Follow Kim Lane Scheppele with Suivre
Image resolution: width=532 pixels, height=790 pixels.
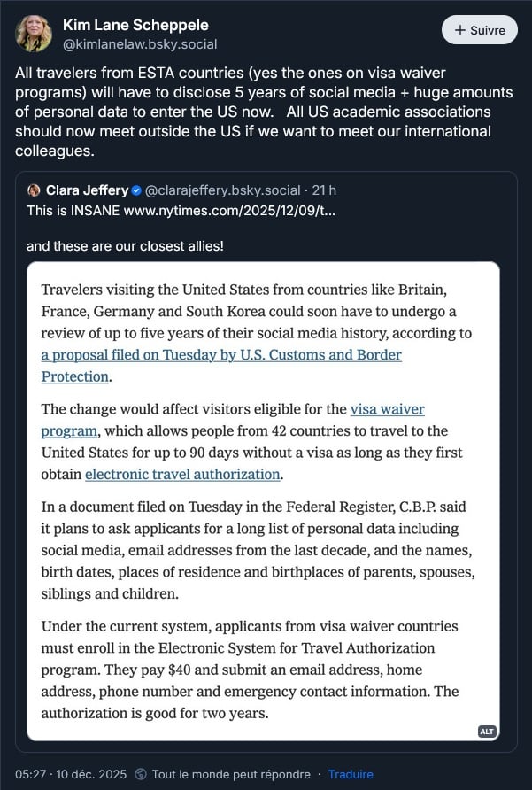coord(480,30)
